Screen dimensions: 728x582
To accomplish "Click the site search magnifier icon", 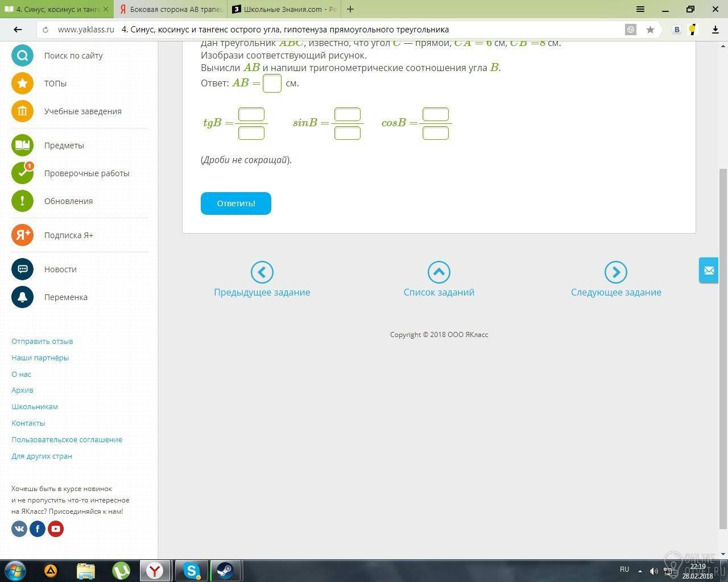I will pos(22,56).
